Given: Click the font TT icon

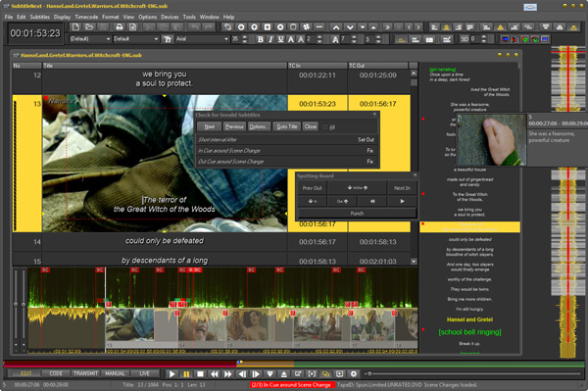Looking at the screenshot, I should tap(168, 39).
